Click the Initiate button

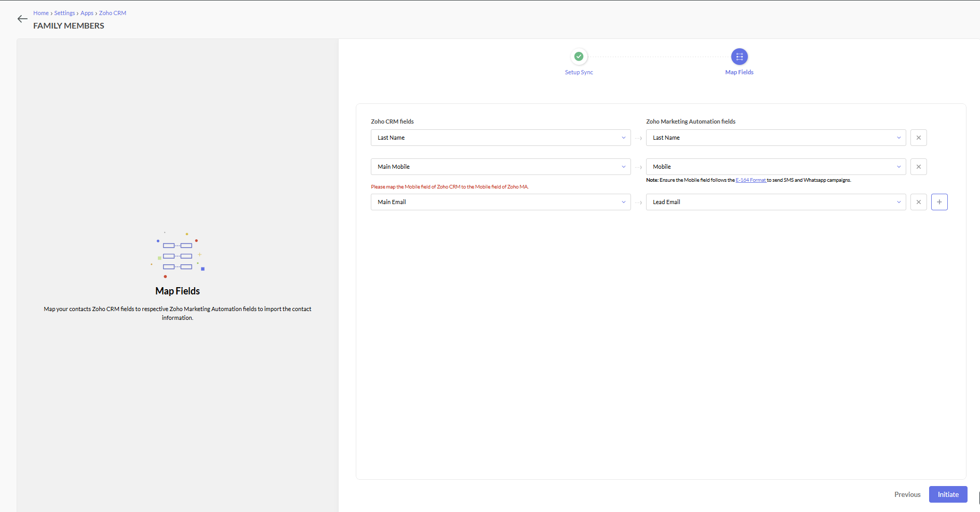coord(948,494)
